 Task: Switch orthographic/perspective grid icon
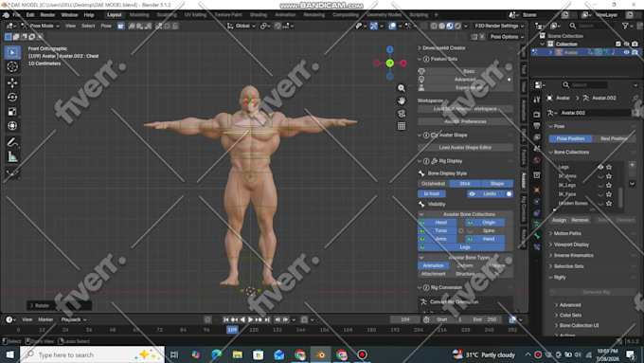pos(402,126)
